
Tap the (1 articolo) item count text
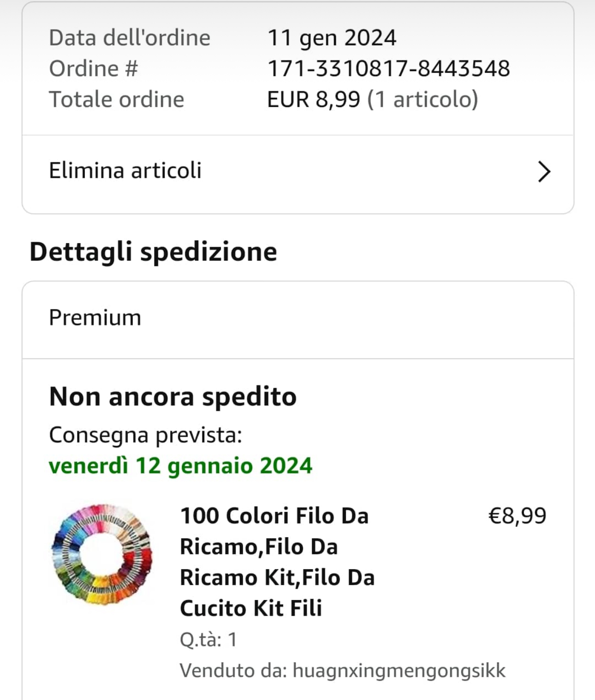[x=422, y=100]
